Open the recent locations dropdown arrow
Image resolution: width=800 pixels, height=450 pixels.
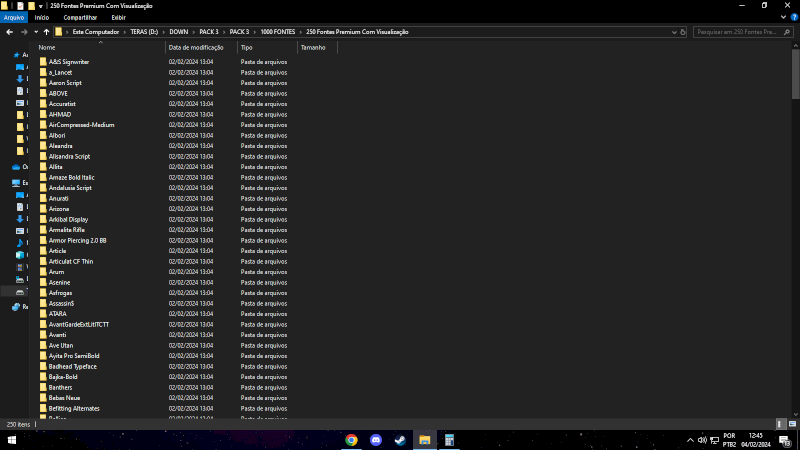click(x=35, y=32)
